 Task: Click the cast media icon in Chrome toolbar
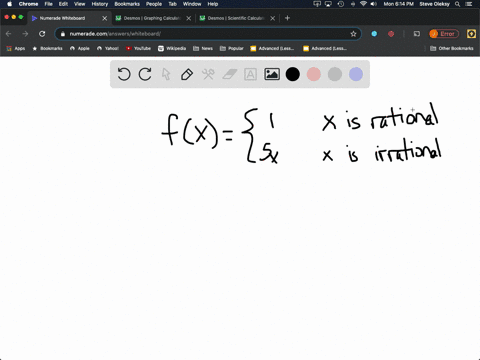[x=417, y=34]
